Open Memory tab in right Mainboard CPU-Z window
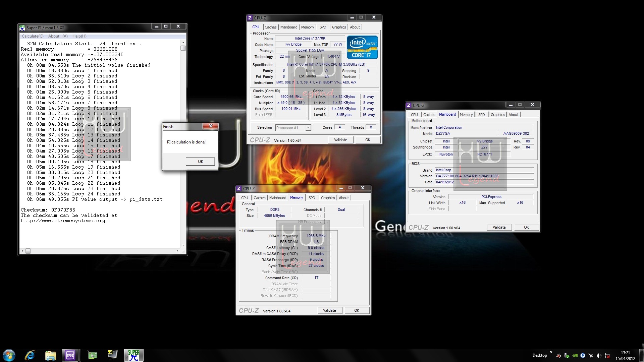 (466, 115)
